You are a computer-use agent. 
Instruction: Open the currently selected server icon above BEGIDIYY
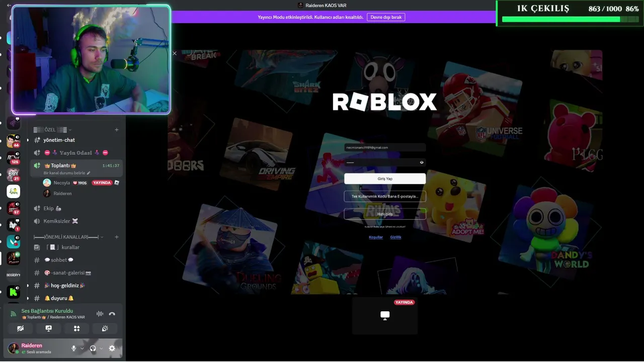(13, 258)
